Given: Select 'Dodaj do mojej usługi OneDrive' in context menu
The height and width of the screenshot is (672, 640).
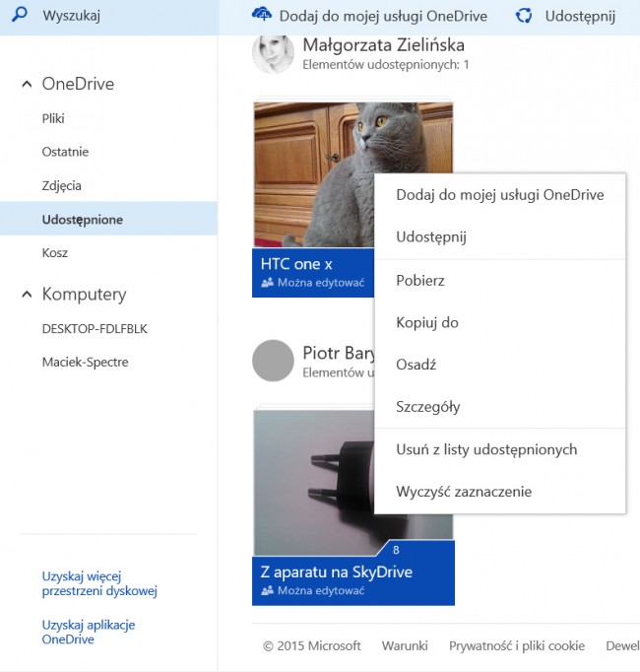Looking at the screenshot, I should [x=500, y=195].
